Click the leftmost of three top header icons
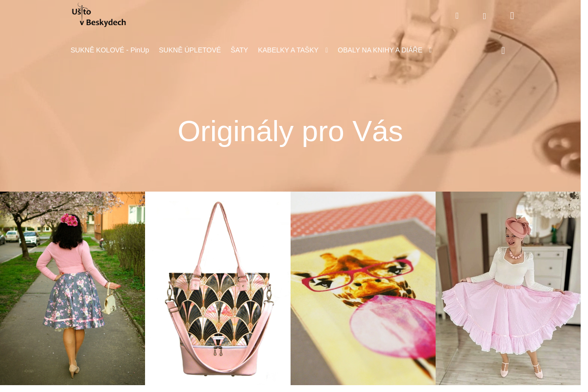This screenshot has width=588, height=392. click(457, 16)
